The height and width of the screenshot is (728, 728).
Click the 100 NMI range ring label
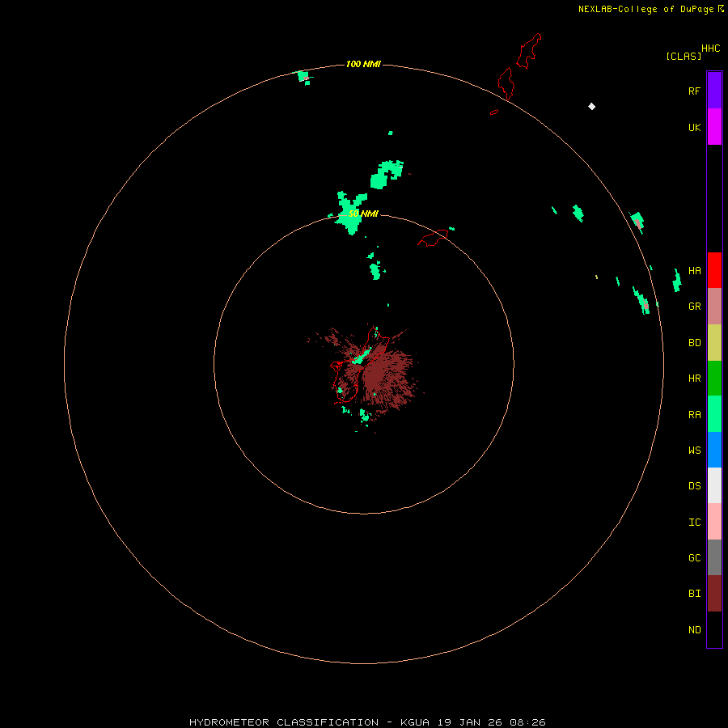point(363,64)
